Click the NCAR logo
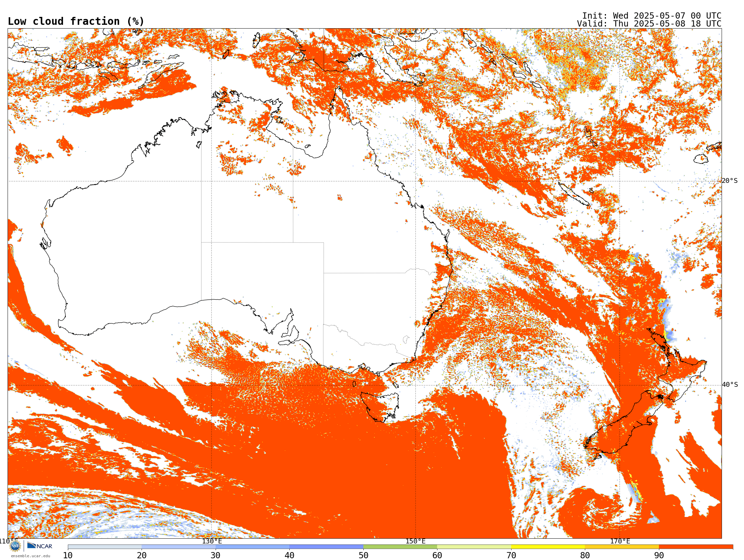The image size is (744, 560). coord(40,546)
